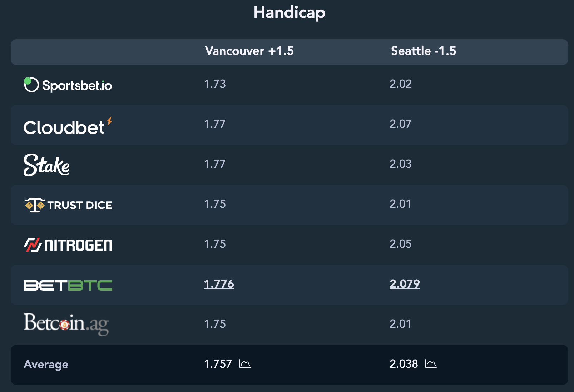Image resolution: width=574 pixels, height=392 pixels.
Task: Click BetBTC's underlined 1.776 odds
Action: 219,284
